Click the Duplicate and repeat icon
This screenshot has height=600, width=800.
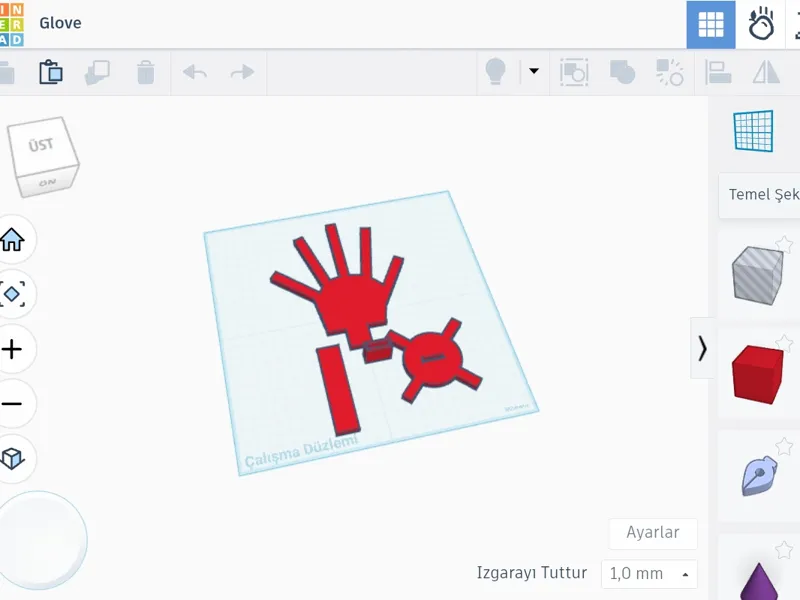[97, 72]
